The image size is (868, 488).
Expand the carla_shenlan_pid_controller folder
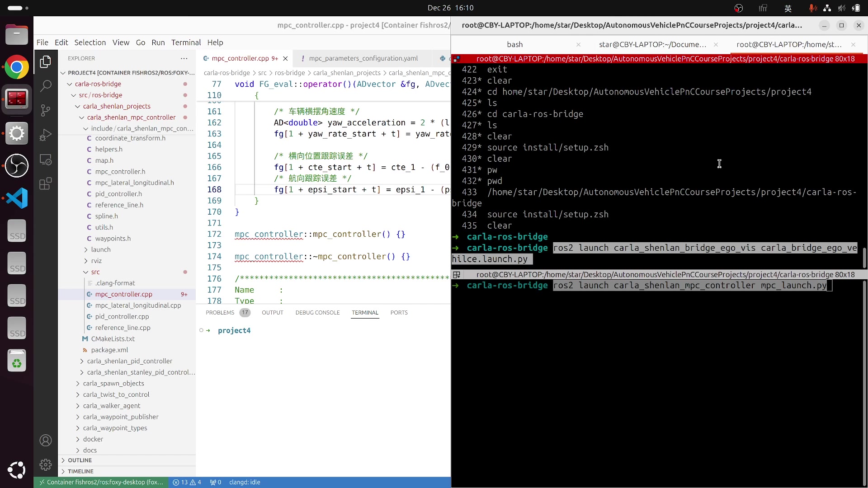tap(129, 361)
